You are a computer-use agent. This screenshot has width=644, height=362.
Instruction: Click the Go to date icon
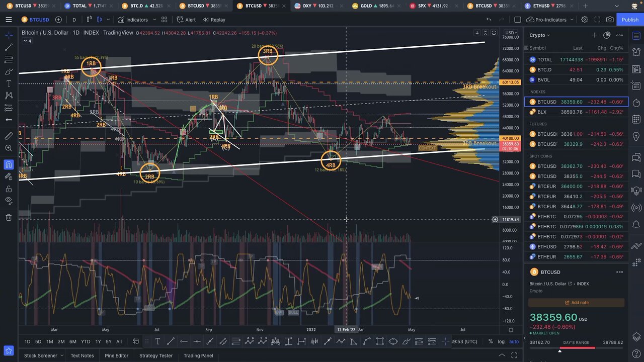(x=135, y=341)
